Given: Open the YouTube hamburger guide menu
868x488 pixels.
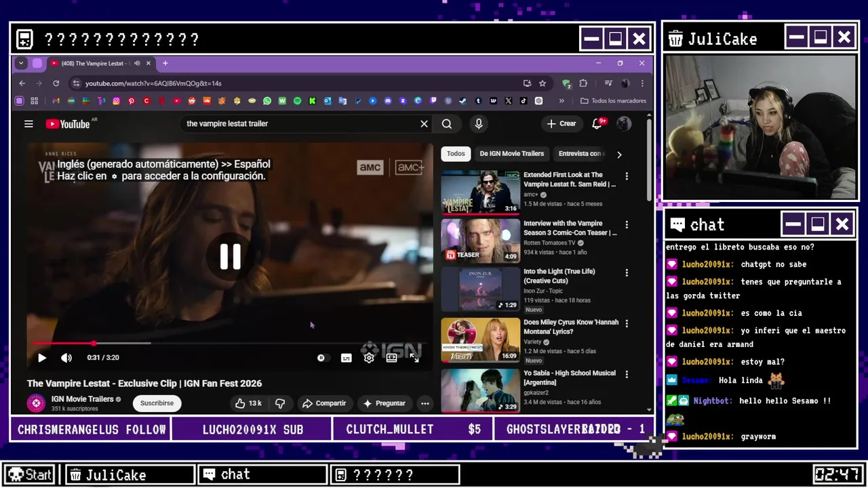Looking at the screenshot, I should 28,124.
